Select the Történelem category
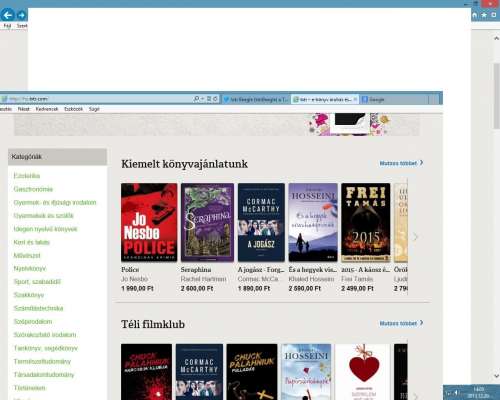This screenshot has height=400, width=500. click(29, 388)
